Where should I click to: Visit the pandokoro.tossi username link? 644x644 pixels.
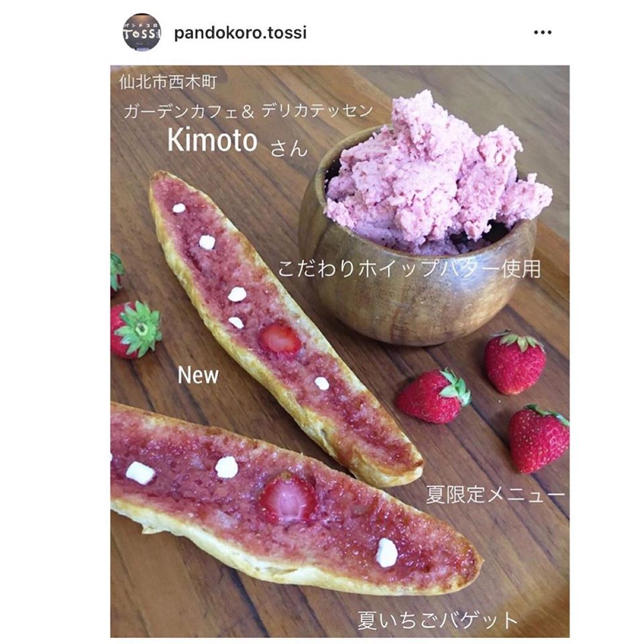click(240, 33)
